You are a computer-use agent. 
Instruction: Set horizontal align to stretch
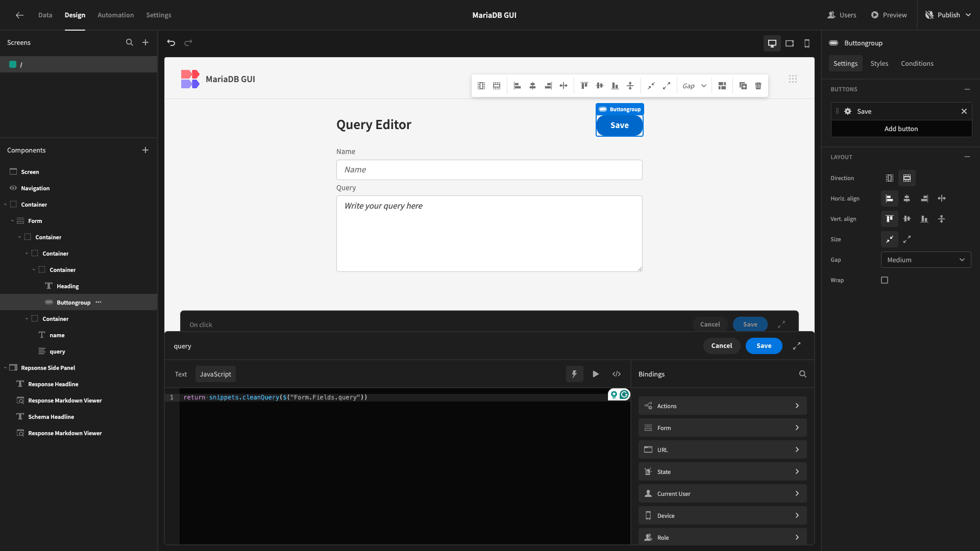click(x=942, y=198)
